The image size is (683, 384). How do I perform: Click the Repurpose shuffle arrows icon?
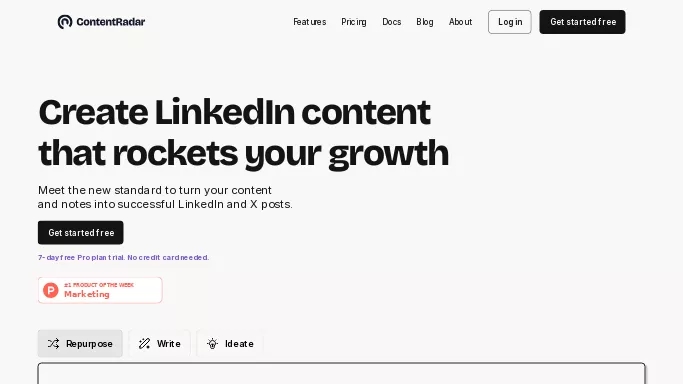(x=54, y=344)
